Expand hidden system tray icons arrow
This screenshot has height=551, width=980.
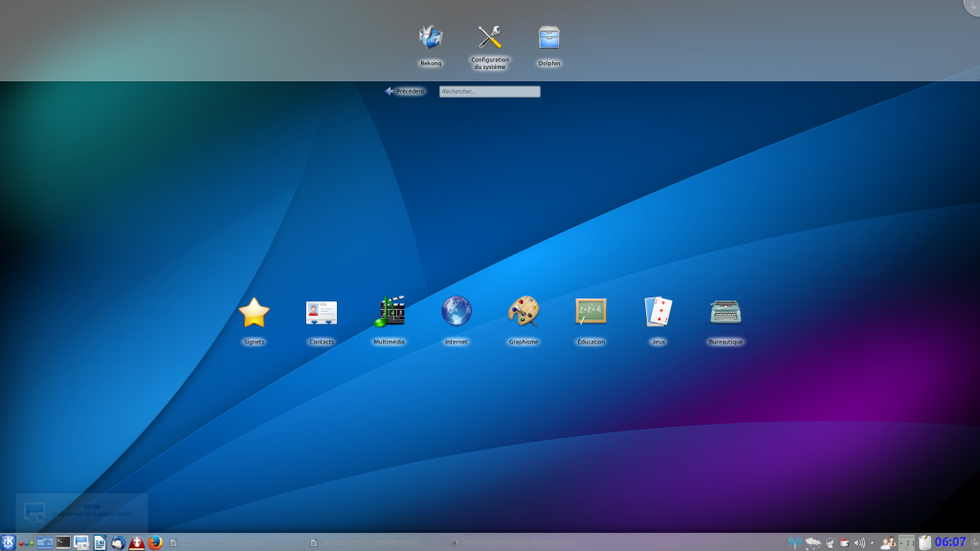coord(873,543)
